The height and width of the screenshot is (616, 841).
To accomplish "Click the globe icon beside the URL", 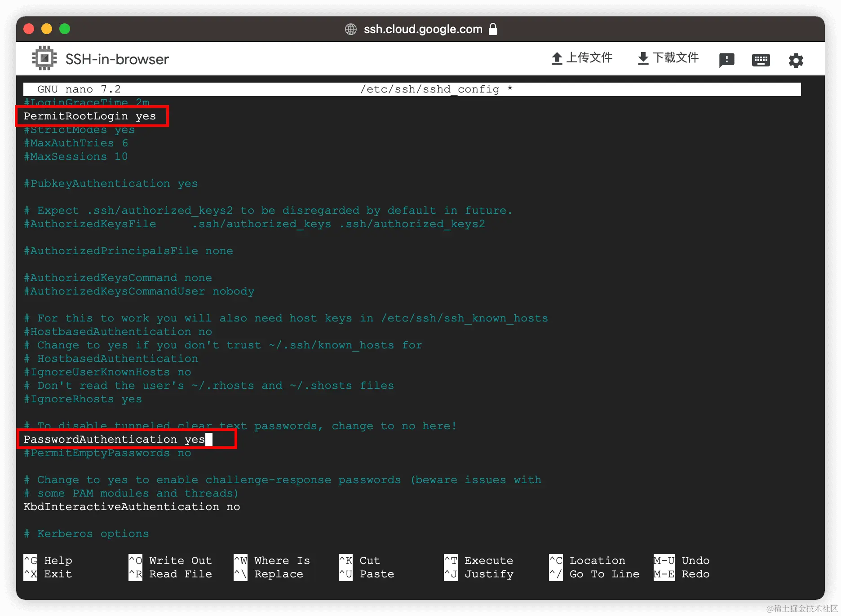I will click(351, 29).
